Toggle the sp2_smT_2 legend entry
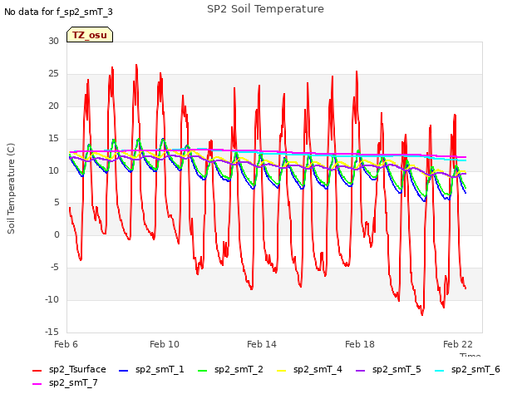 click(x=230, y=369)
